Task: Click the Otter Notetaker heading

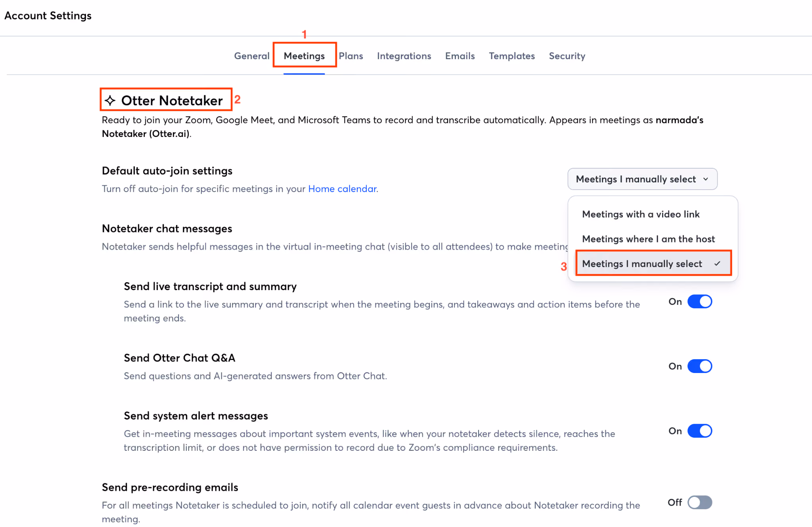Action: pyautogui.click(x=172, y=100)
